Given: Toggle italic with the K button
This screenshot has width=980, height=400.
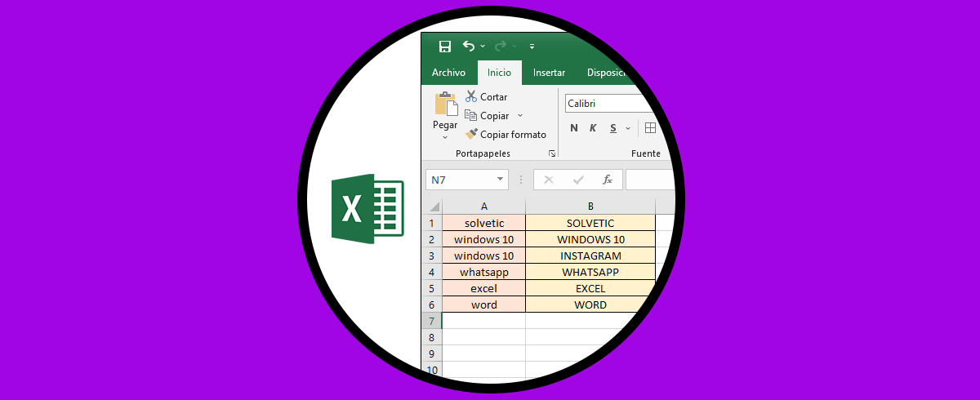Looking at the screenshot, I should tap(593, 128).
